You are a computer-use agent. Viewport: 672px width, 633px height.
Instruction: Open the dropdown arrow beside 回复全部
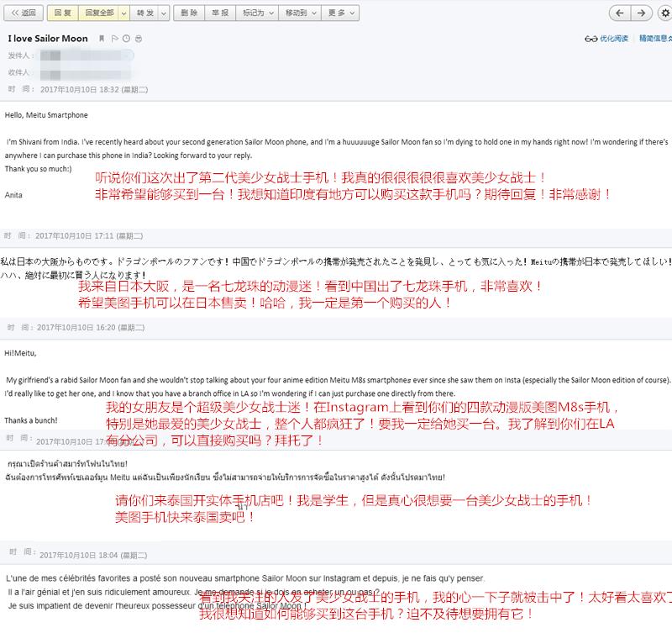coord(123,13)
